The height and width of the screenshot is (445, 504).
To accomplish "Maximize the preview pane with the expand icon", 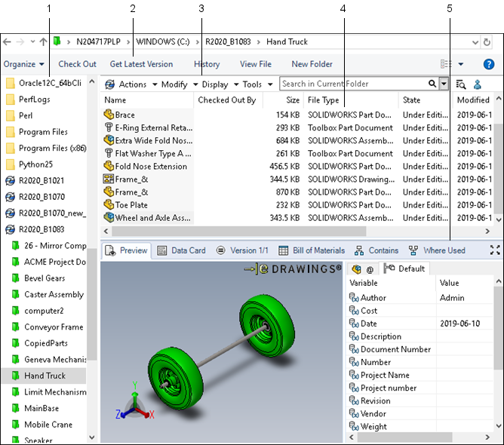I will (x=495, y=250).
